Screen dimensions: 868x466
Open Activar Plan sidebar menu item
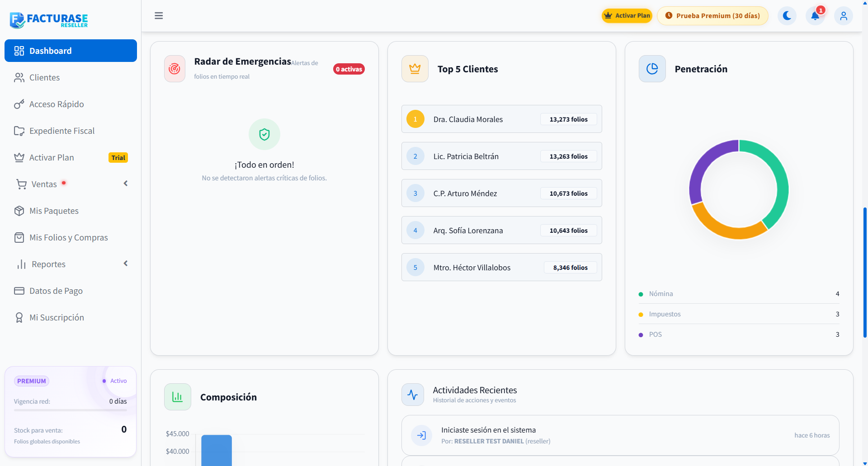click(x=71, y=158)
